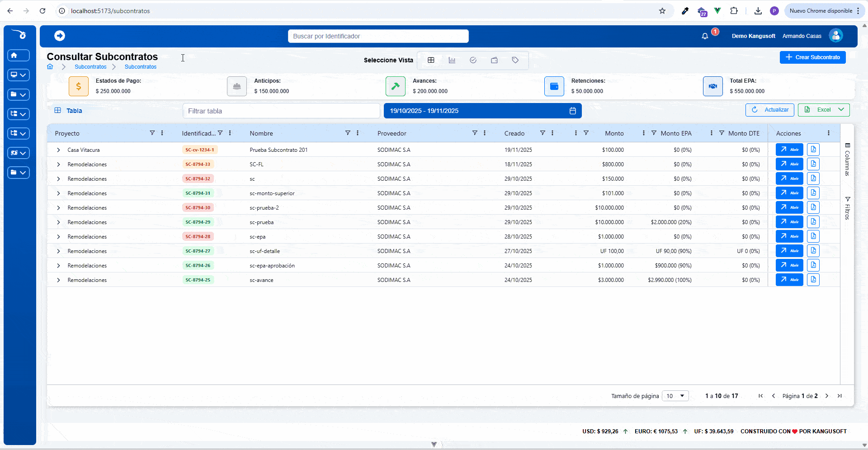The image size is (868, 450).
Task: Select the bar chart view icon
Action: tap(452, 60)
